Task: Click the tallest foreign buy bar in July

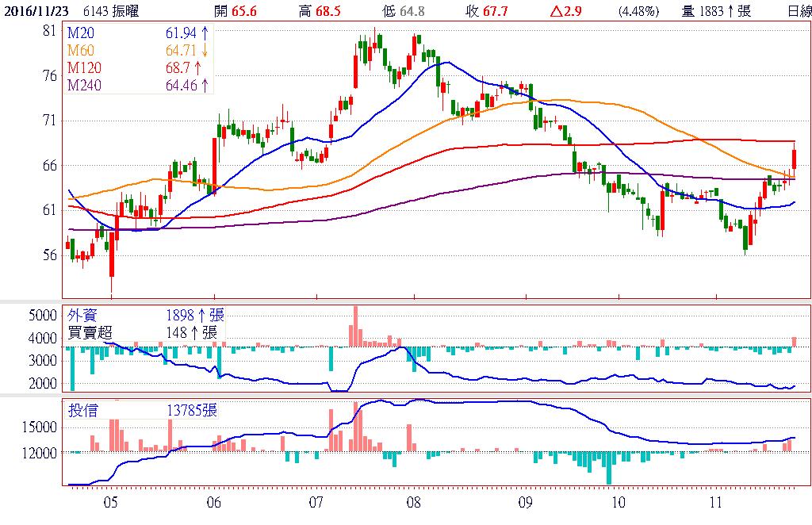Action: (355, 326)
